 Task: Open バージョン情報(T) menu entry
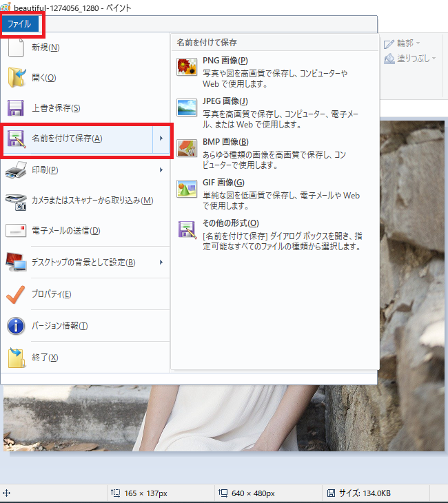pos(85,326)
